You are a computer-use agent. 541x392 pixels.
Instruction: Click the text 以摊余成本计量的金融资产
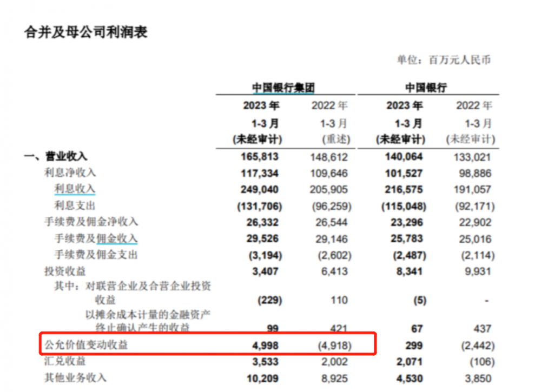coord(148,315)
